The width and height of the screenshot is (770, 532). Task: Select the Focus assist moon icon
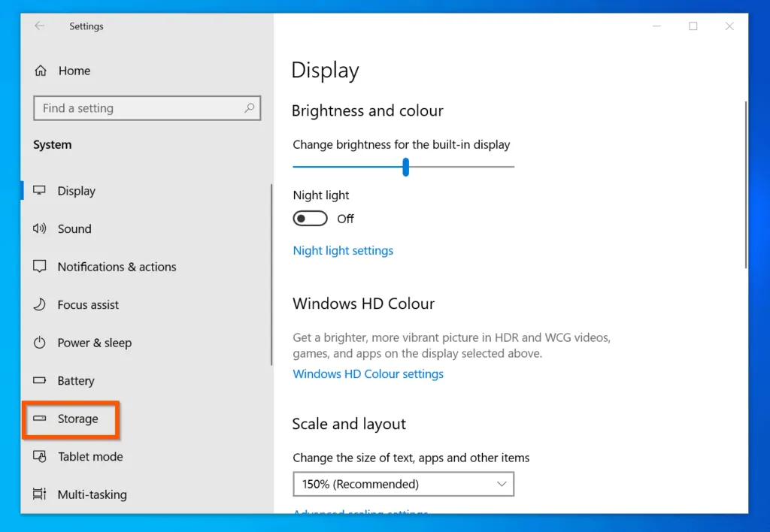(39, 304)
